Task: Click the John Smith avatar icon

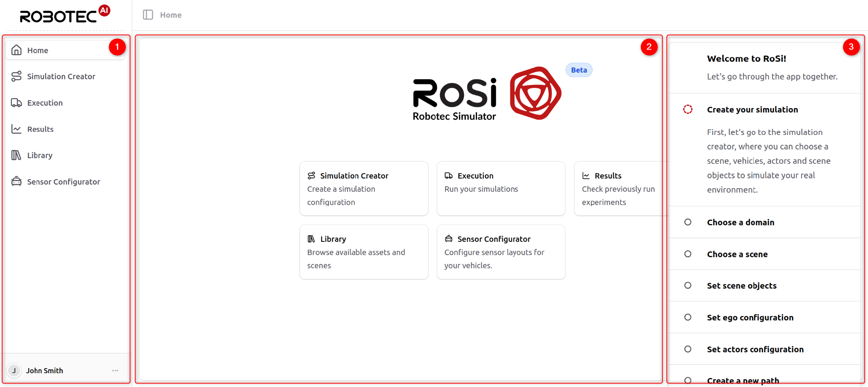Action: point(14,370)
